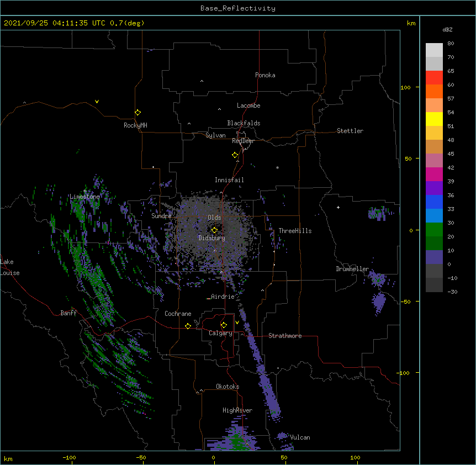476x465 pixels.
Task: Pick the yellow 51-54 dBZ legend swatch
Action: click(x=434, y=119)
